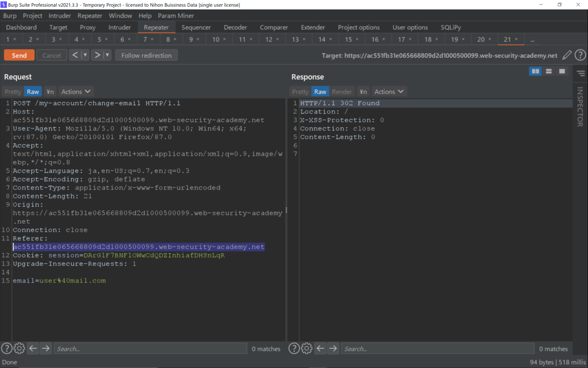Image resolution: width=588 pixels, height=368 pixels.
Task: Switch response view to Raw
Action: coord(320,92)
